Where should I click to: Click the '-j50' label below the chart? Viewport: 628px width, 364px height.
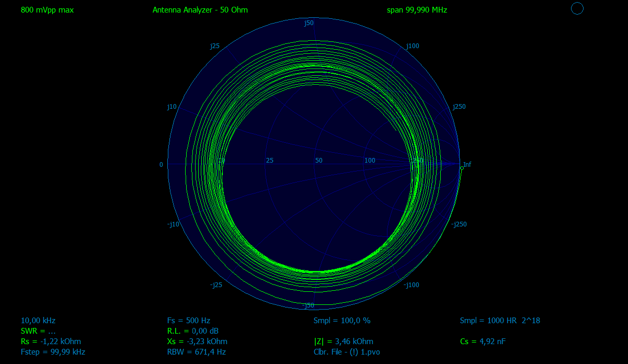(x=308, y=305)
